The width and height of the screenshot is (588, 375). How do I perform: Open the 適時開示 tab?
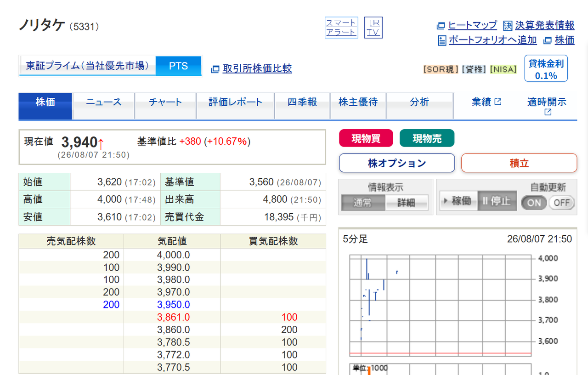pos(547,106)
